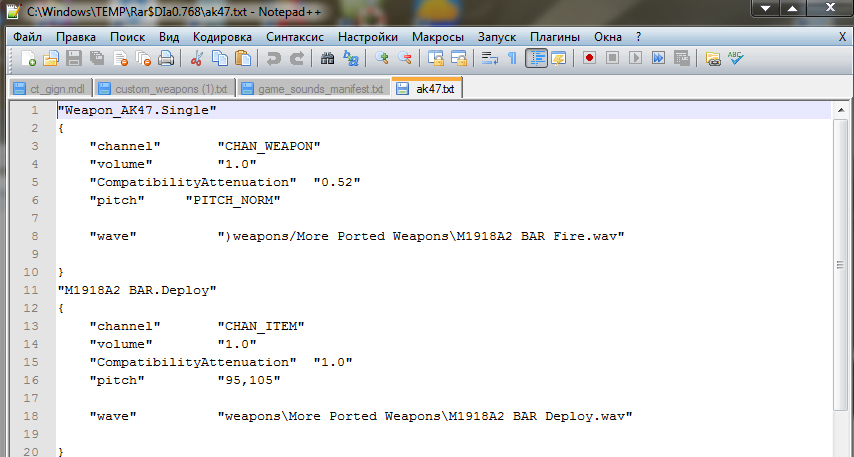Close document with the menu bar X
The height and width of the screenshot is (457, 854).
click(842, 37)
